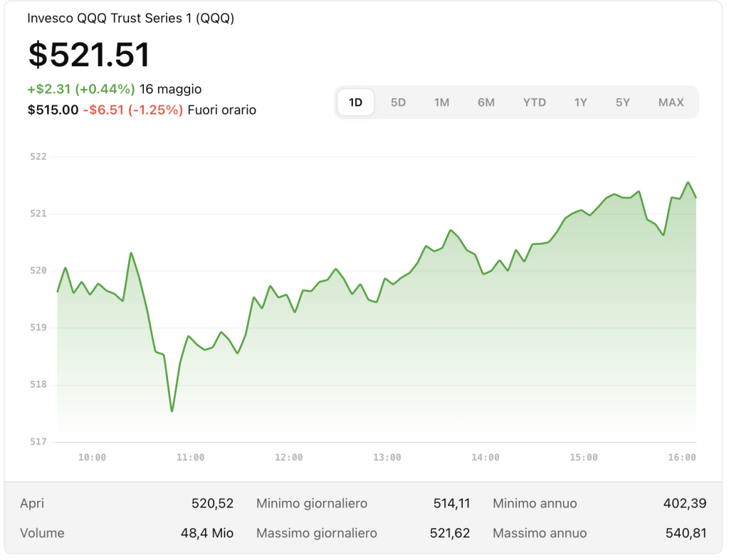
Task: Click the 518 y-axis label
Action: 38,384
